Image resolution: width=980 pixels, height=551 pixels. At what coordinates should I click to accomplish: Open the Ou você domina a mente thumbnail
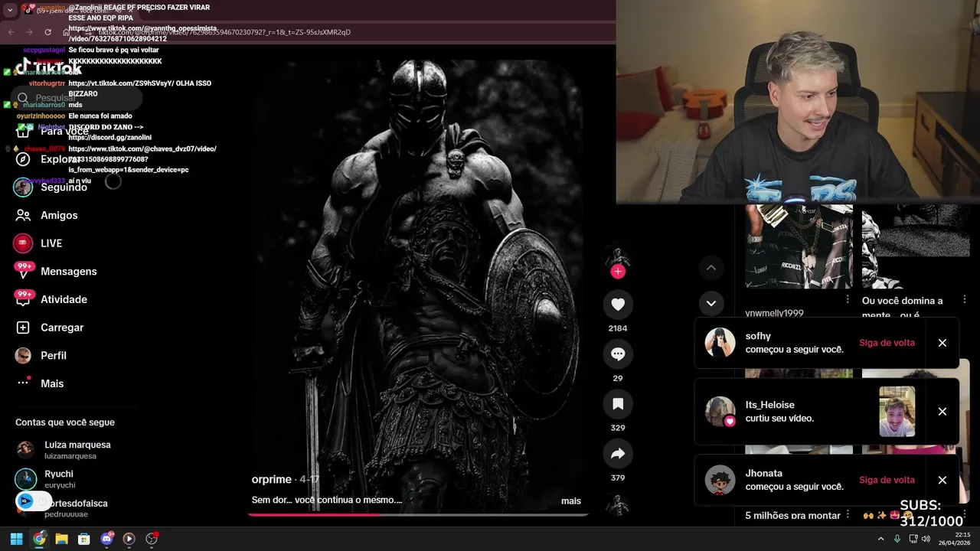pyautogui.click(x=916, y=246)
